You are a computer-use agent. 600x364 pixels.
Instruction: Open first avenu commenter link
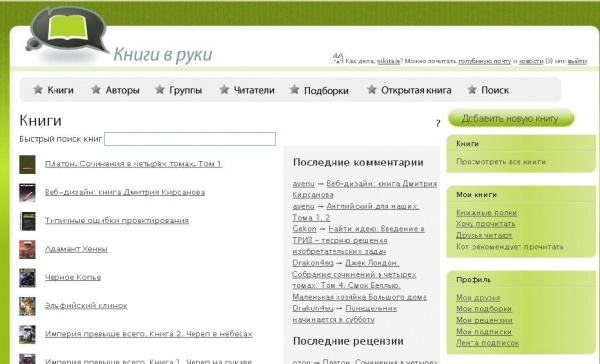(303, 184)
